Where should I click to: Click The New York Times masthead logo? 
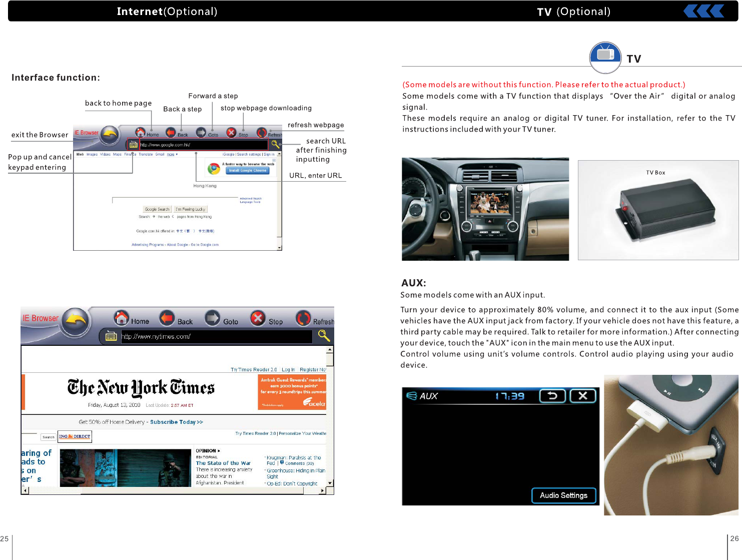click(x=141, y=388)
